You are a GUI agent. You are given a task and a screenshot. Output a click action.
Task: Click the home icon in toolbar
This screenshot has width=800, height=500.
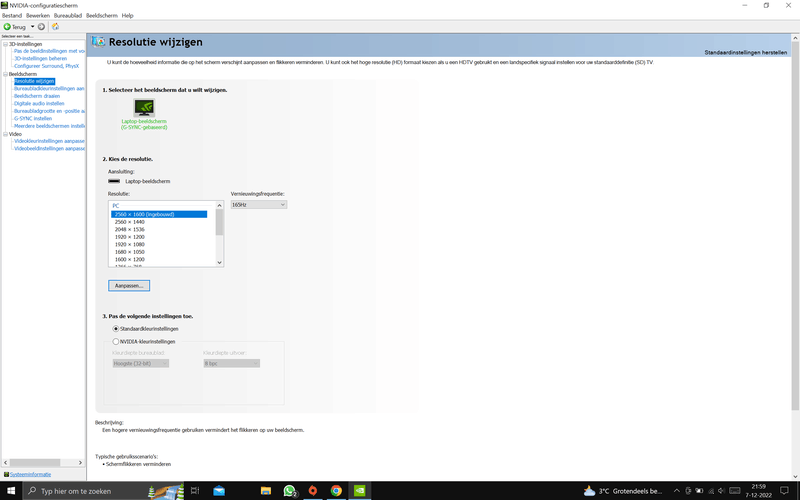tap(55, 27)
